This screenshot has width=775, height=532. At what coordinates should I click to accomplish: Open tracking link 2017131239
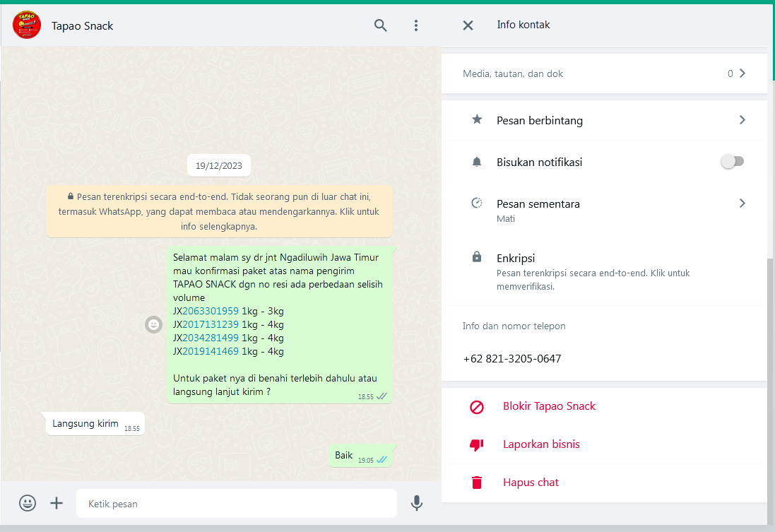211,325
